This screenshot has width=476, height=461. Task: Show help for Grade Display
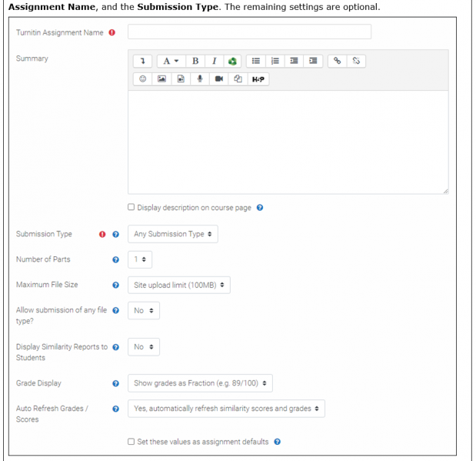point(115,383)
